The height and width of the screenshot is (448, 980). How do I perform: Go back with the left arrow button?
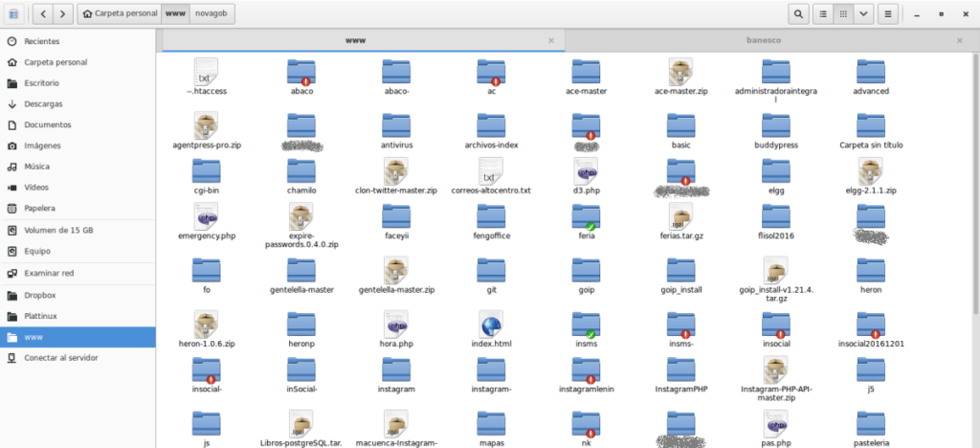pos(42,13)
